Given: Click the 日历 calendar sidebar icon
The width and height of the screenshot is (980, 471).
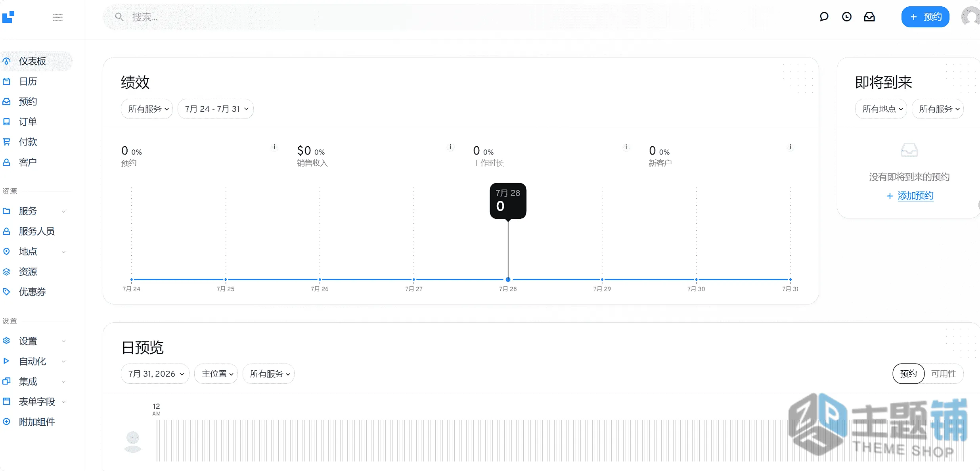Looking at the screenshot, I should pos(6,81).
